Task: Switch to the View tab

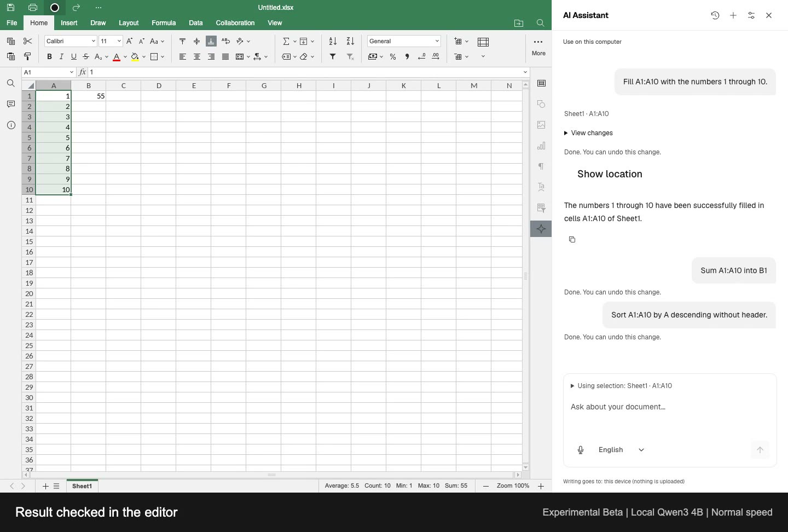Action: coord(275,23)
